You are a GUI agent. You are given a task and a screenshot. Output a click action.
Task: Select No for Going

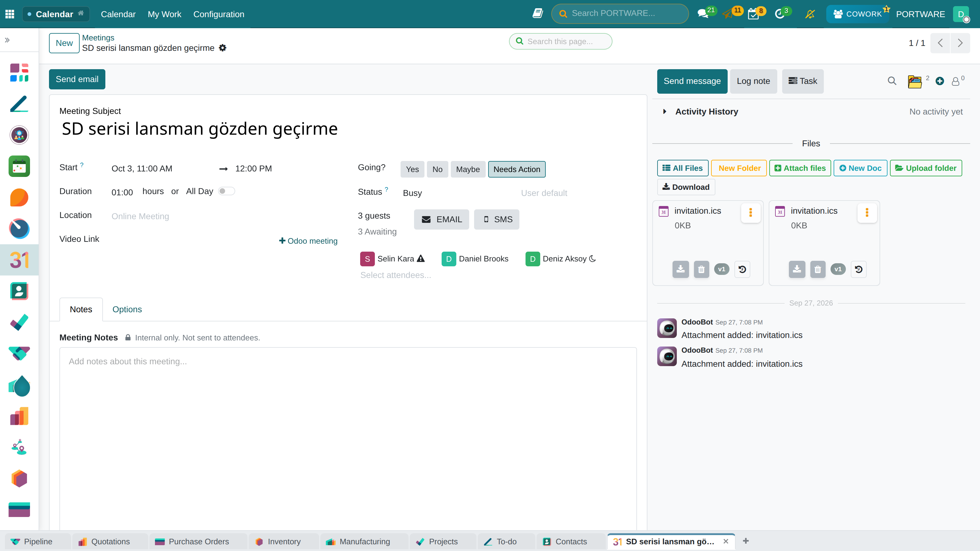click(x=437, y=169)
